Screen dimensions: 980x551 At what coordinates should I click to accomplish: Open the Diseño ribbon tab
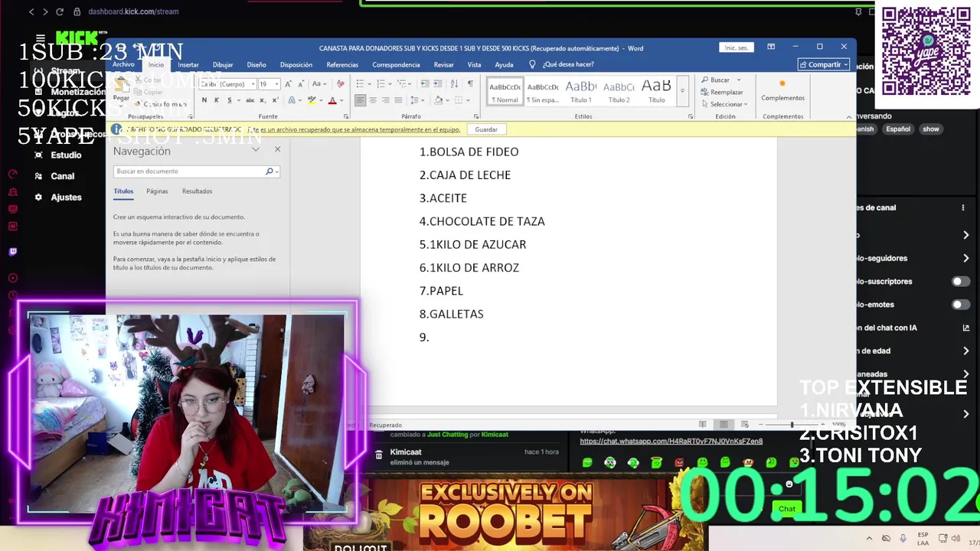point(256,65)
